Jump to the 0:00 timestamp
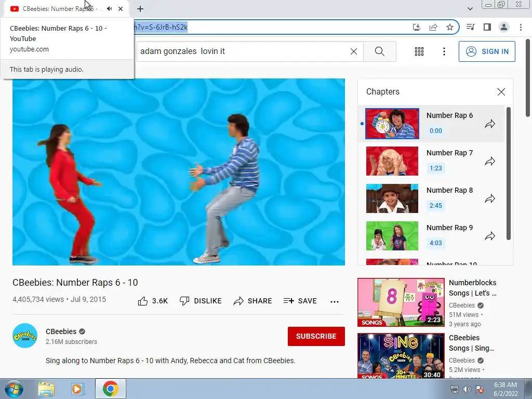 pos(436,130)
